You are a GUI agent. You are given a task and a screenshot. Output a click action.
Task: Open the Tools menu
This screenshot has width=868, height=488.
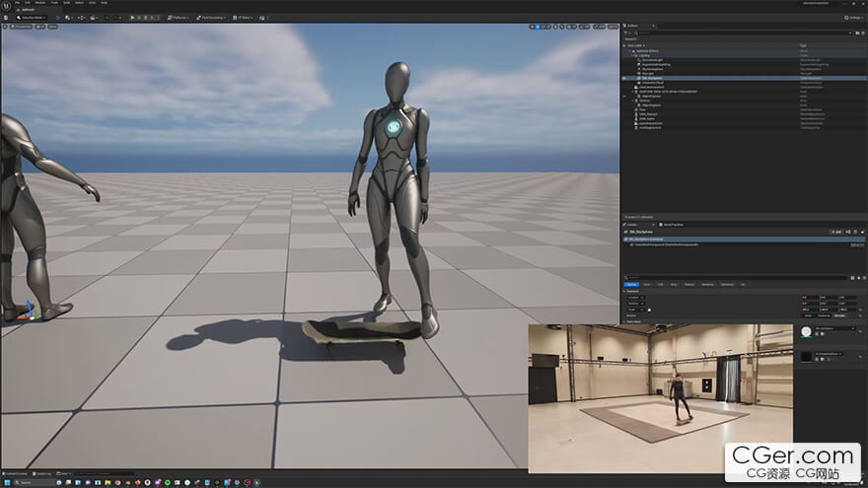[55, 3]
